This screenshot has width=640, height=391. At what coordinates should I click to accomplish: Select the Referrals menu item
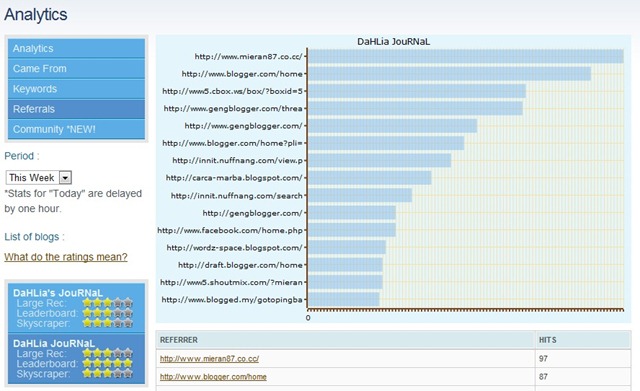[76, 109]
